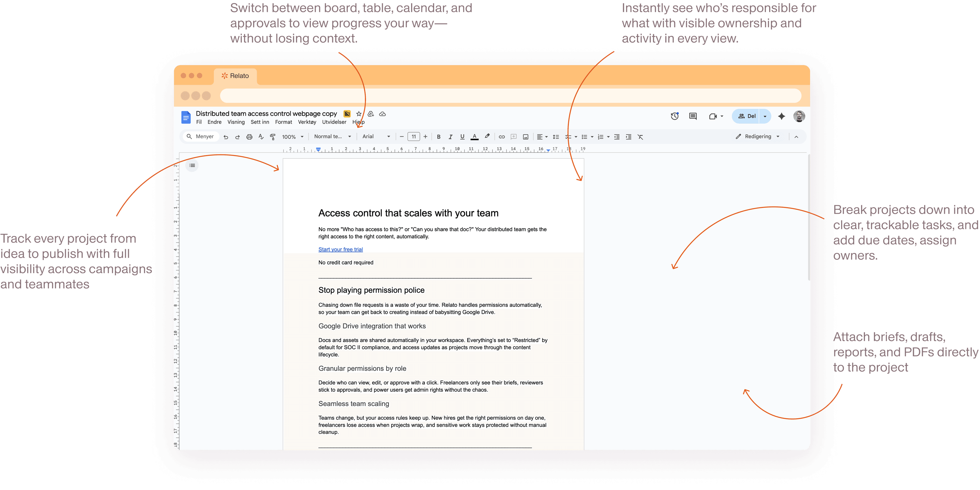Click the Del share button

[747, 116]
